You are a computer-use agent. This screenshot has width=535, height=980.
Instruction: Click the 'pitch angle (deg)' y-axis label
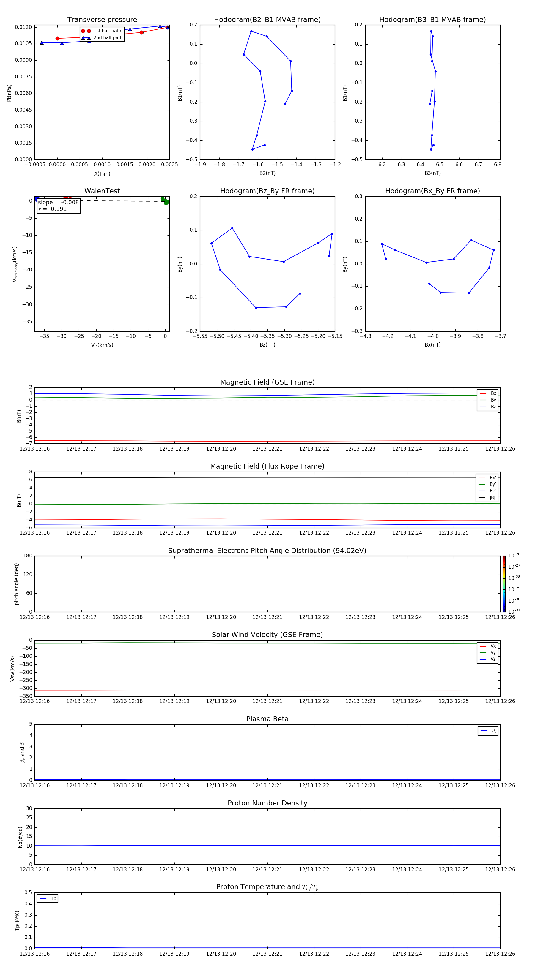pos(16,584)
